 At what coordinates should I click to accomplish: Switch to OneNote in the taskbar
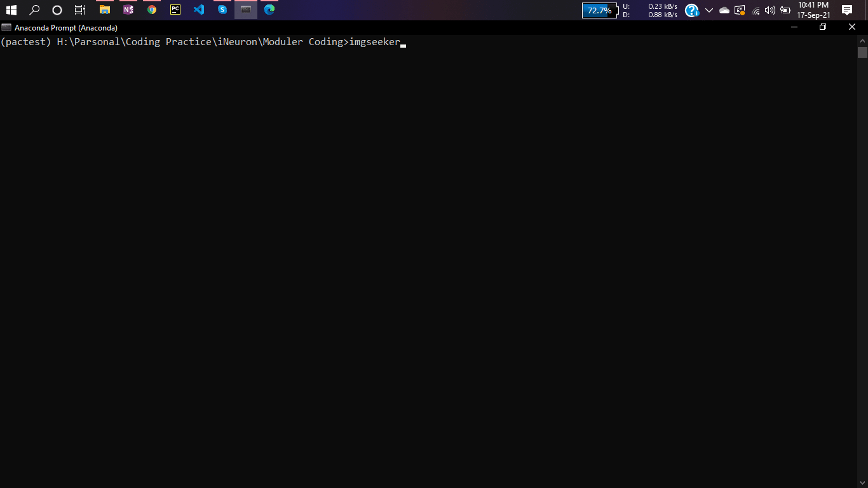pyautogui.click(x=128, y=10)
